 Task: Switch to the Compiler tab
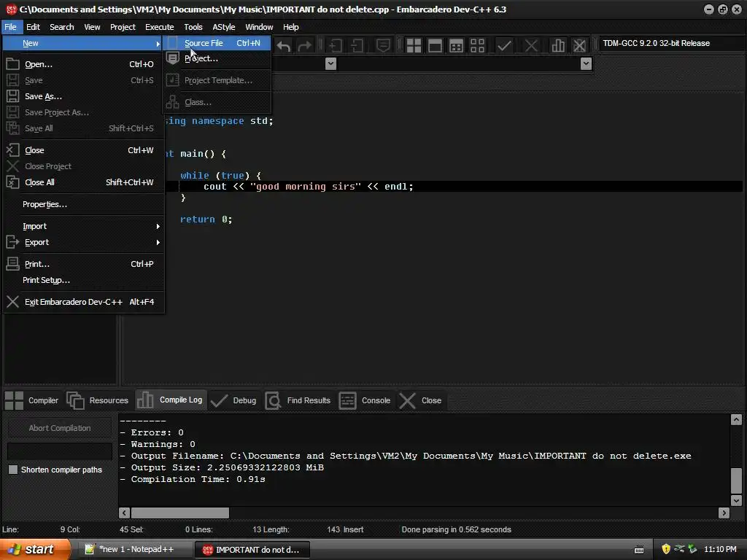click(x=32, y=400)
